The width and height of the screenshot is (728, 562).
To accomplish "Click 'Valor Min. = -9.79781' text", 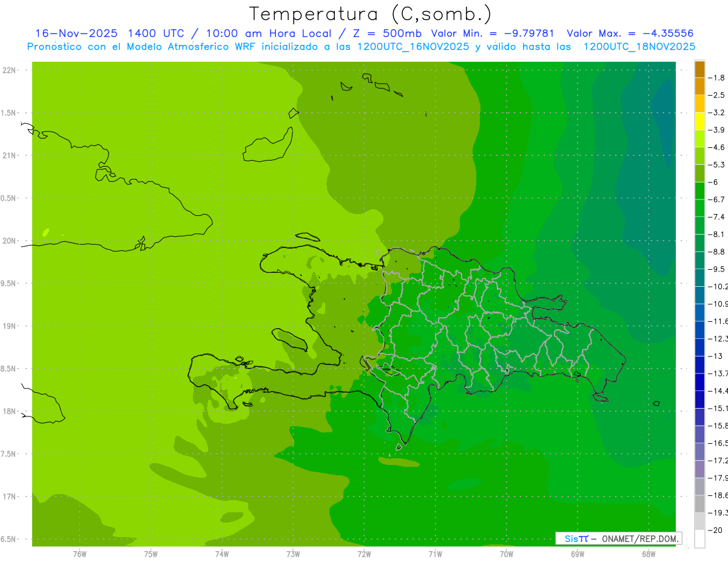I will coord(492,33).
